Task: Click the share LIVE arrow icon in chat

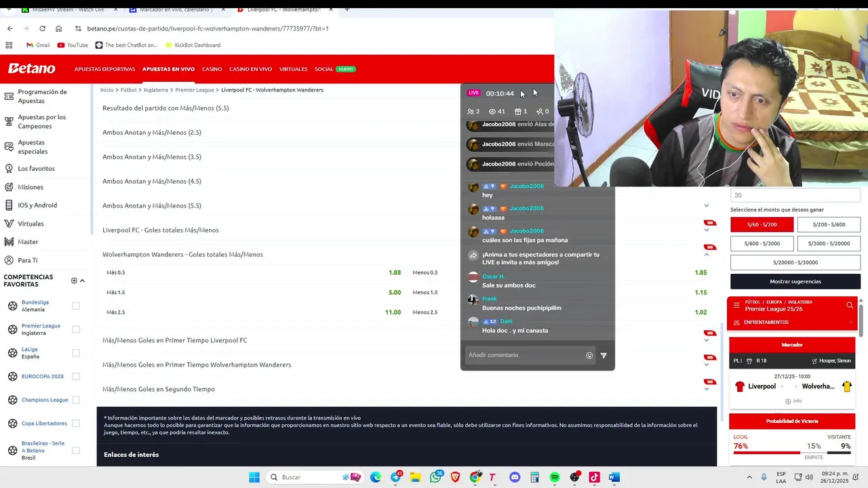Action: click(x=473, y=256)
